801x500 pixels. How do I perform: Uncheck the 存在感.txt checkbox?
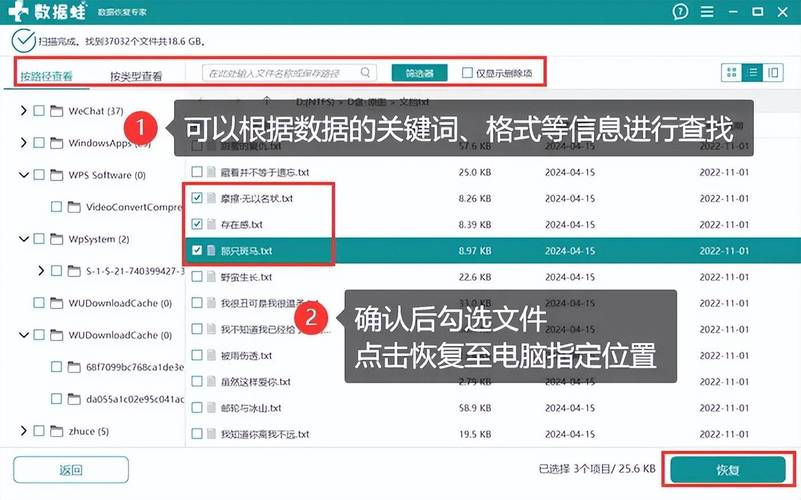[x=197, y=224]
